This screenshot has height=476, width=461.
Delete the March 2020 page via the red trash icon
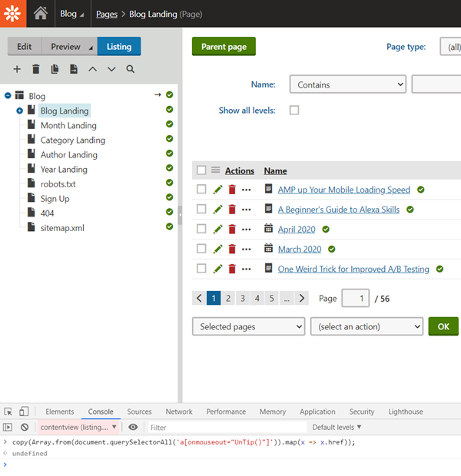[x=232, y=249]
